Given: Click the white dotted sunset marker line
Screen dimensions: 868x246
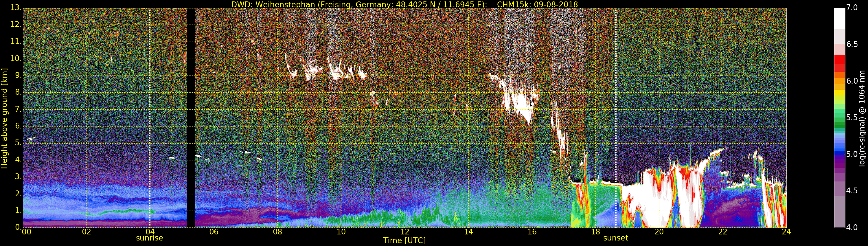Looking at the screenshot, I should click(616, 118).
